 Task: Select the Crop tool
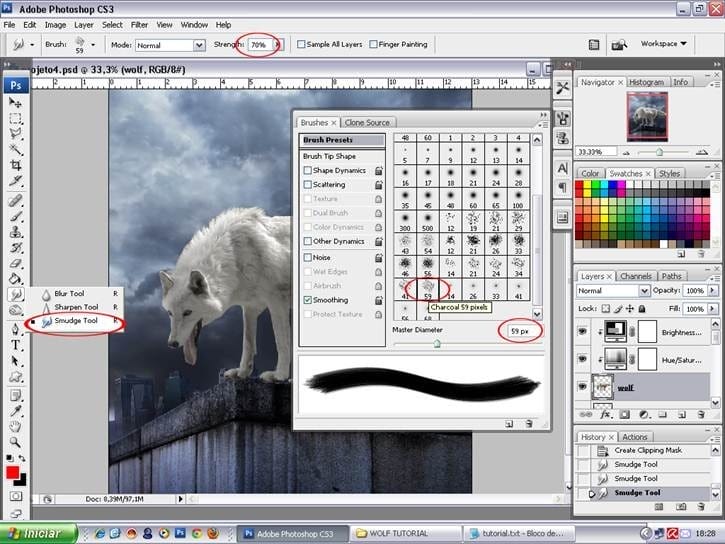click(15, 165)
